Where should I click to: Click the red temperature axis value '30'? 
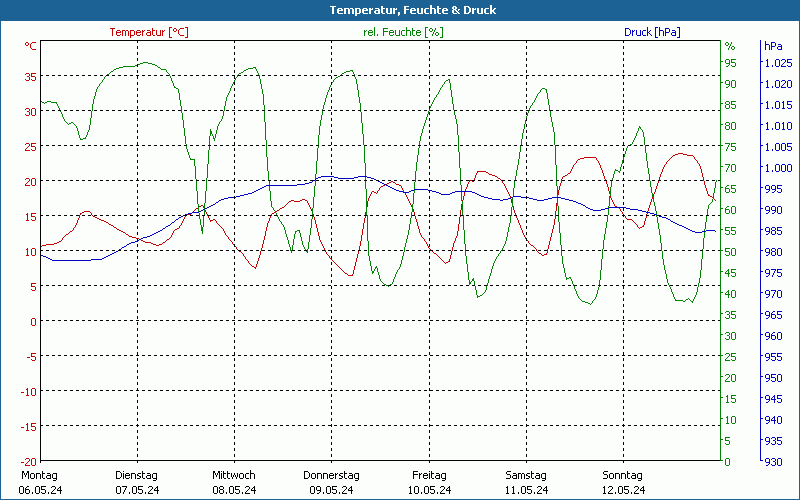tap(31, 112)
